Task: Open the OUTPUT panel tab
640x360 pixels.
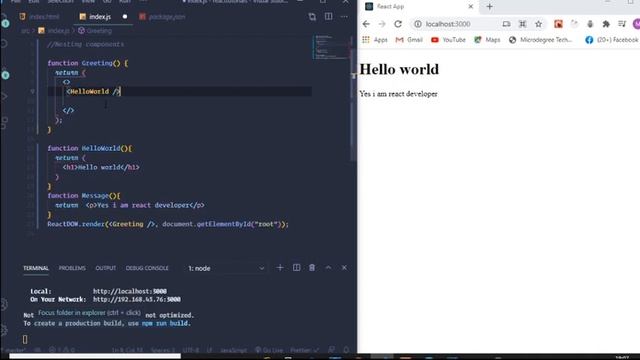Action: 106,268
